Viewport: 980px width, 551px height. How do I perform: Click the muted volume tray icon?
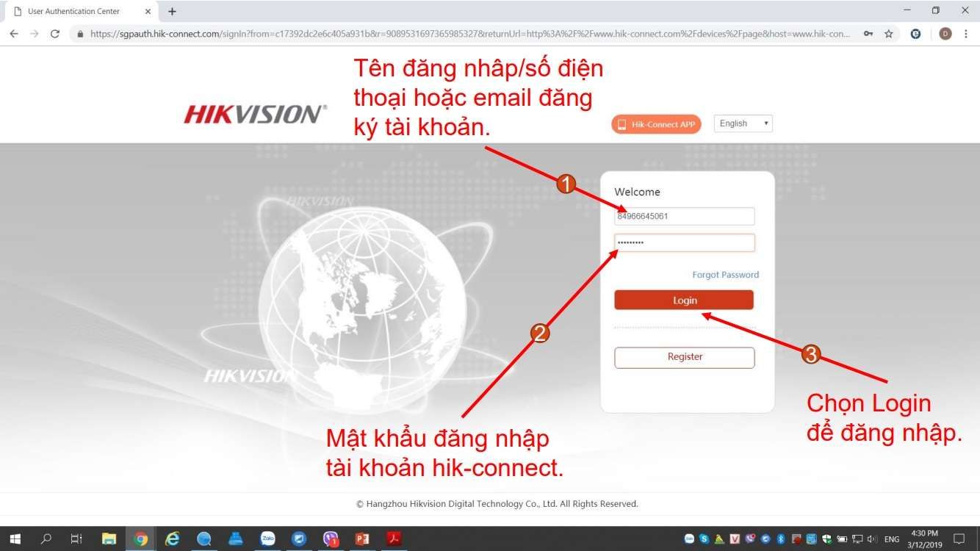[873, 539]
